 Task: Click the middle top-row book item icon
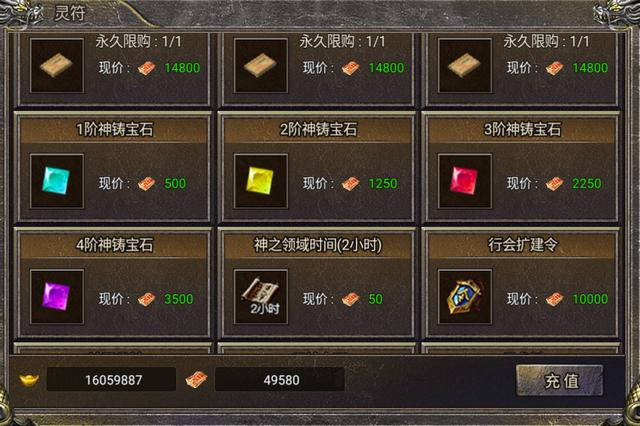[261, 65]
